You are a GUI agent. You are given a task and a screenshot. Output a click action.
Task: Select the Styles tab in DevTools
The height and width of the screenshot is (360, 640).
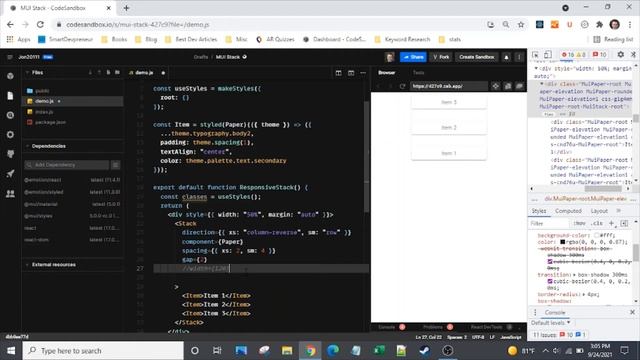(539, 211)
